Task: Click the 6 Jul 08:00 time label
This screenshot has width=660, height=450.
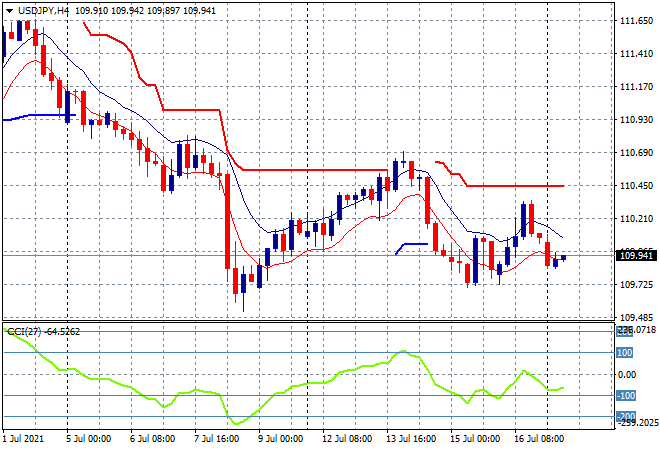Action: (152, 439)
